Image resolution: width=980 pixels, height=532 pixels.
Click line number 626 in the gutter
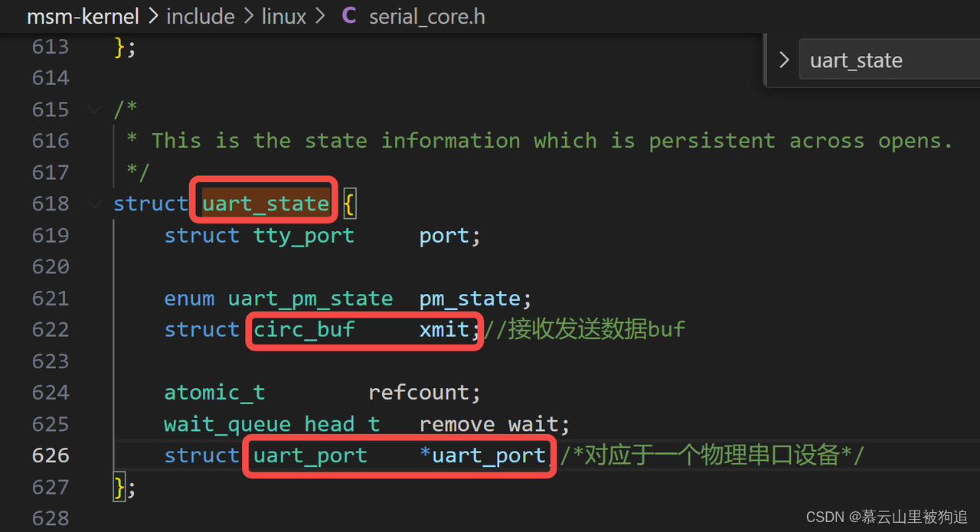click(x=50, y=455)
